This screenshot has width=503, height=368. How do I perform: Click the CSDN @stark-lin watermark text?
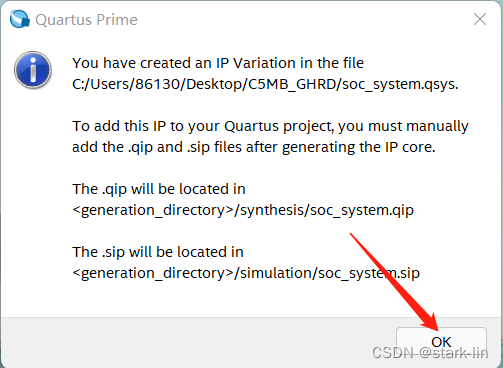click(x=430, y=353)
